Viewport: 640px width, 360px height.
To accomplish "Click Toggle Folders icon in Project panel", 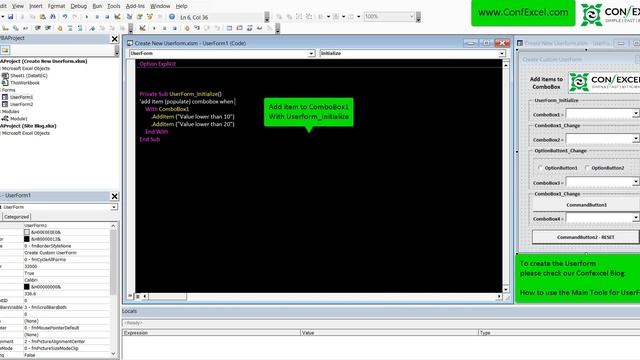I will [x=5, y=50].
